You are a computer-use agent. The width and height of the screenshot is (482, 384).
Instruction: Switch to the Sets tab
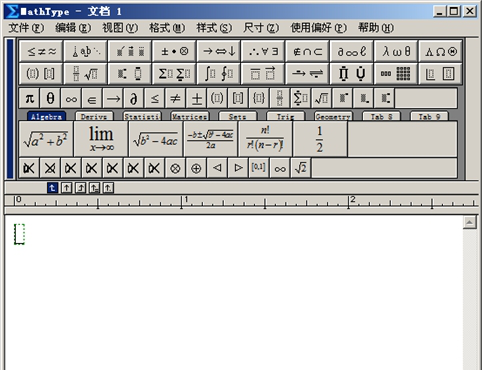pyautogui.click(x=238, y=116)
